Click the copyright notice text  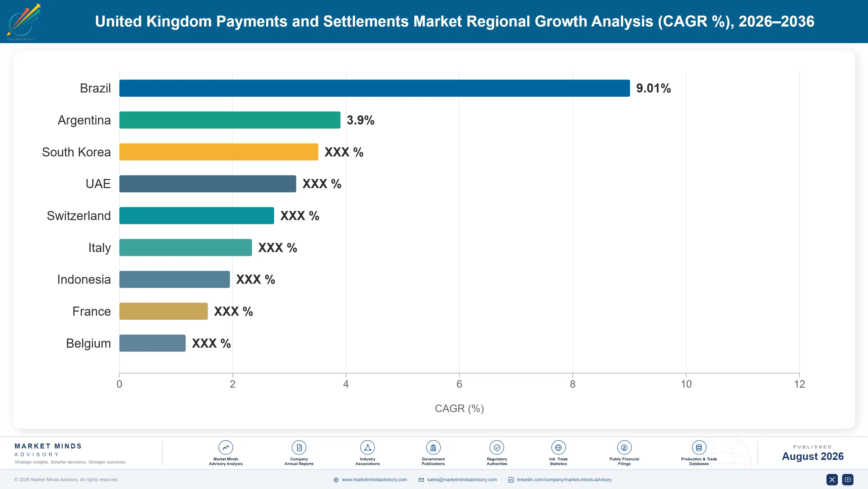pos(66,480)
